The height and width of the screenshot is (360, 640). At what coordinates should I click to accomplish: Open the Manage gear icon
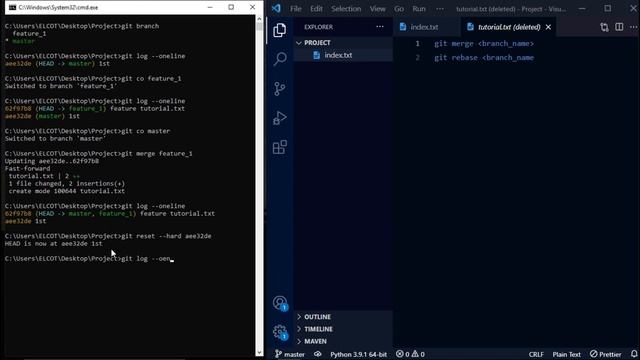tap(280, 332)
